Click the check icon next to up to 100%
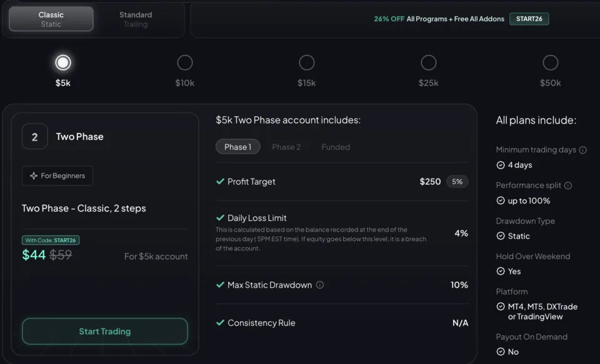This screenshot has height=364, width=600. point(500,200)
